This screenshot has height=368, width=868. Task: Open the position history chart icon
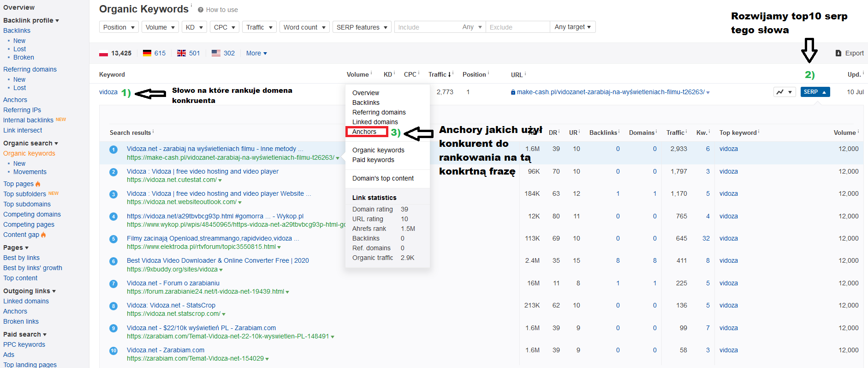[x=780, y=92]
